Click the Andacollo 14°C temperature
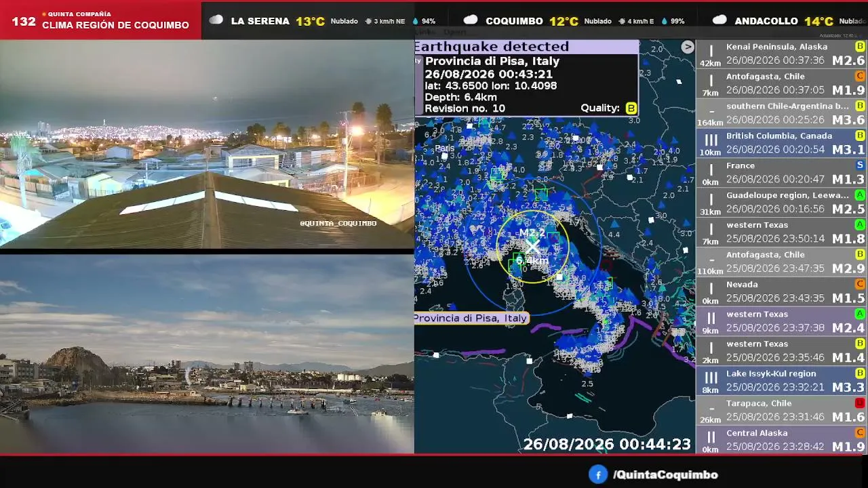This screenshot has width=868, height=488. click(x=818, y=21)
